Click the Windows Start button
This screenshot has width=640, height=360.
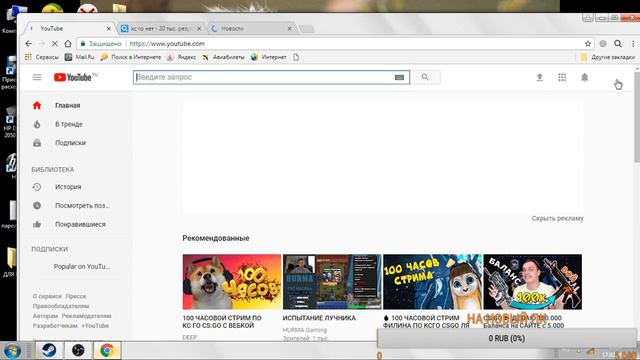pyautogui.click(x=12, y=351)
